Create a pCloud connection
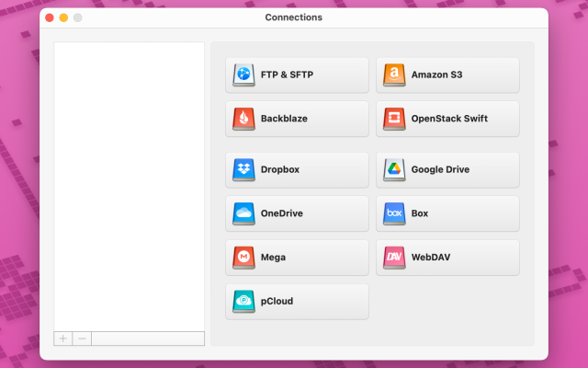Screen dimensions: 588x368 (297, 301)
